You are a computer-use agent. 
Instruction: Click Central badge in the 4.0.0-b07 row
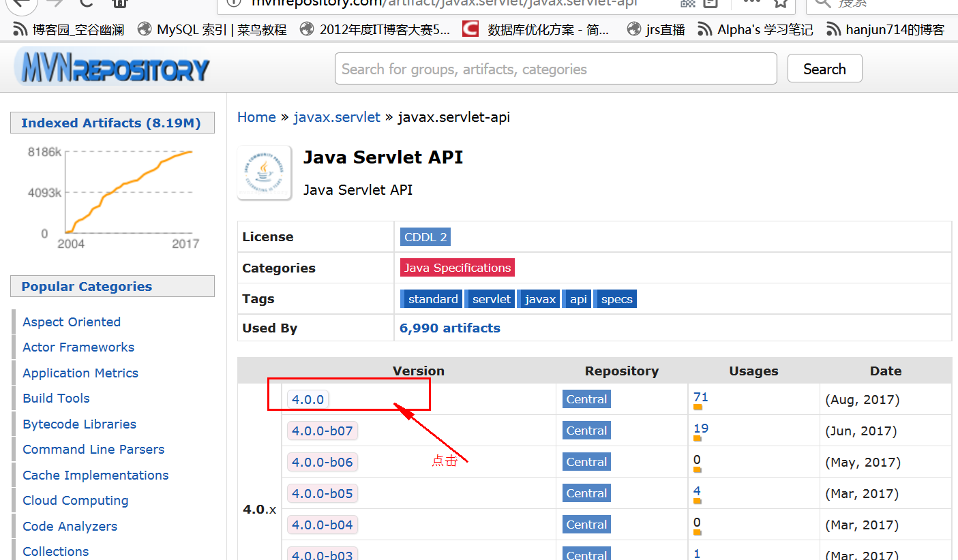click(586, 431)
